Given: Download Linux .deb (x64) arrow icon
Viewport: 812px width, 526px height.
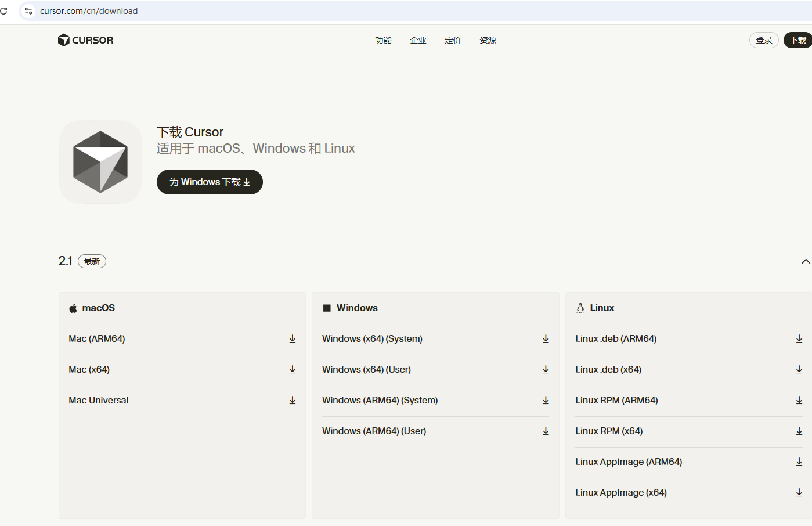Looking at the screenshot, I should click(799, 369).
